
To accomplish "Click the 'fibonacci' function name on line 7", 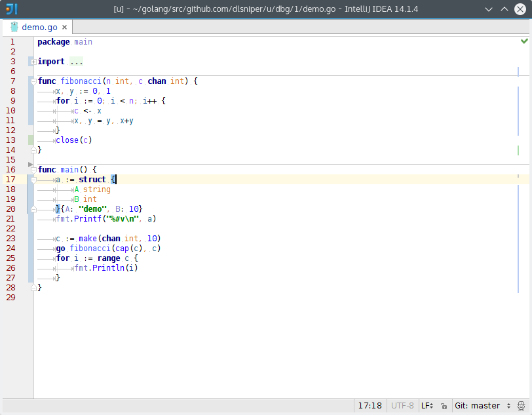I will (81, 81).
